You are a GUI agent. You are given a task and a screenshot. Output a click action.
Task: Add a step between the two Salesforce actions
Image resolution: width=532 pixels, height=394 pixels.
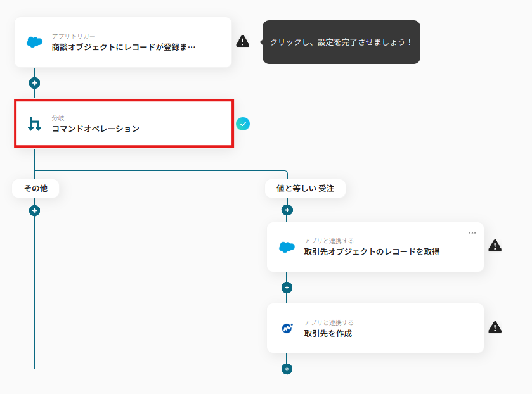[286, 288]
